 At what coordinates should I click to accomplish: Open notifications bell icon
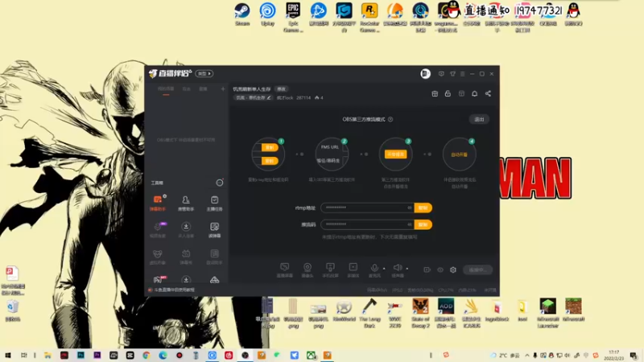coord(474,94)
